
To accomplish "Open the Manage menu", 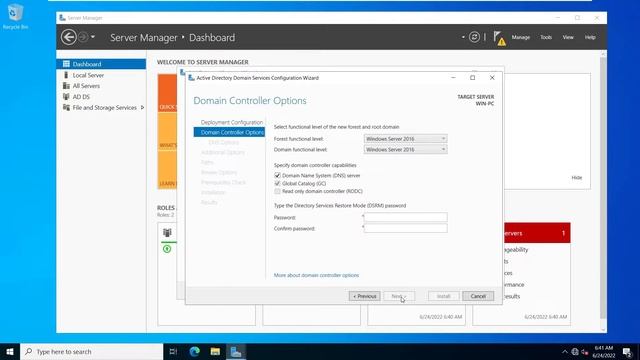I will pos(521,37).
